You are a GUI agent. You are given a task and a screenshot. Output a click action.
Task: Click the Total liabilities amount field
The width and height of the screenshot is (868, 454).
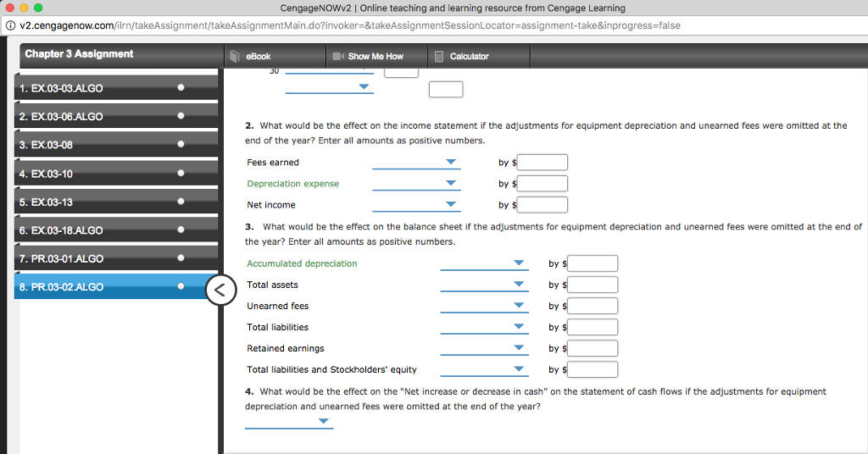(x=593, y=327)
